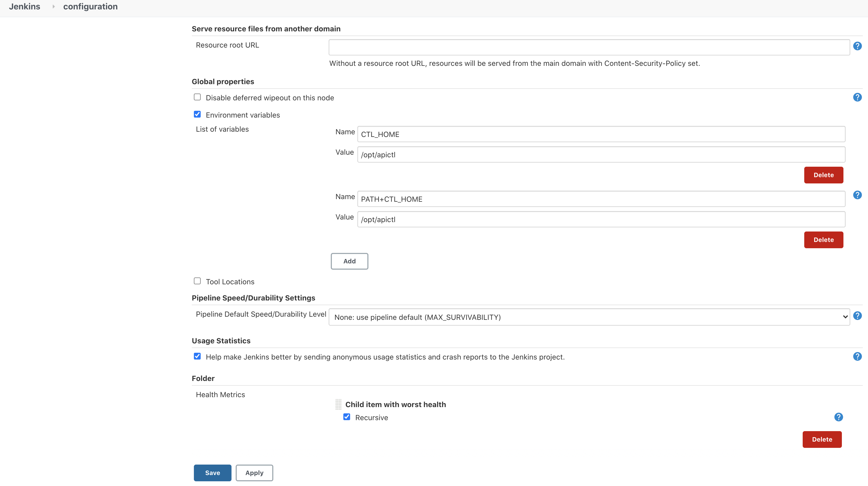Click breadcrumb arrow after Jenkins
The width and height of the screenshot is (868, 486).
[x=53, y=7]
